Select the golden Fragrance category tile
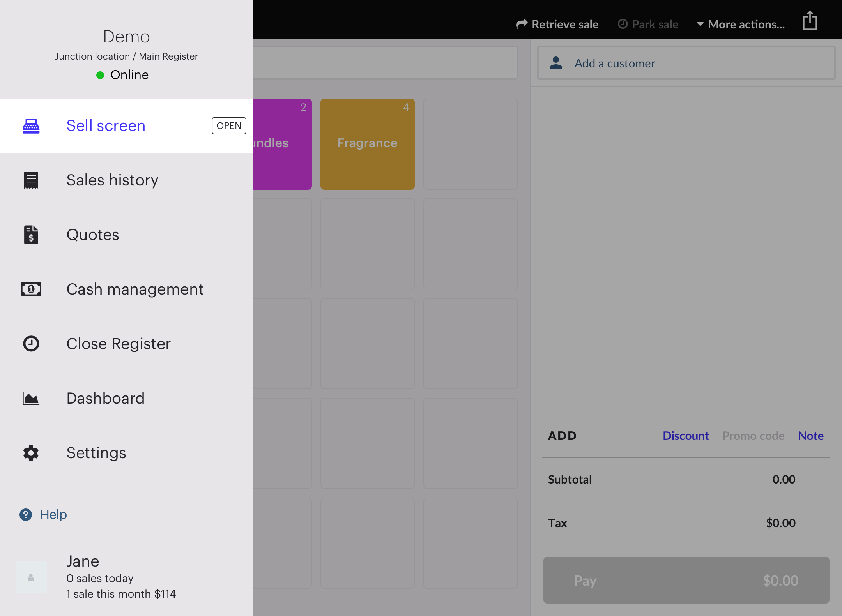Screen dimensions: 842x616 click(367, 144)
